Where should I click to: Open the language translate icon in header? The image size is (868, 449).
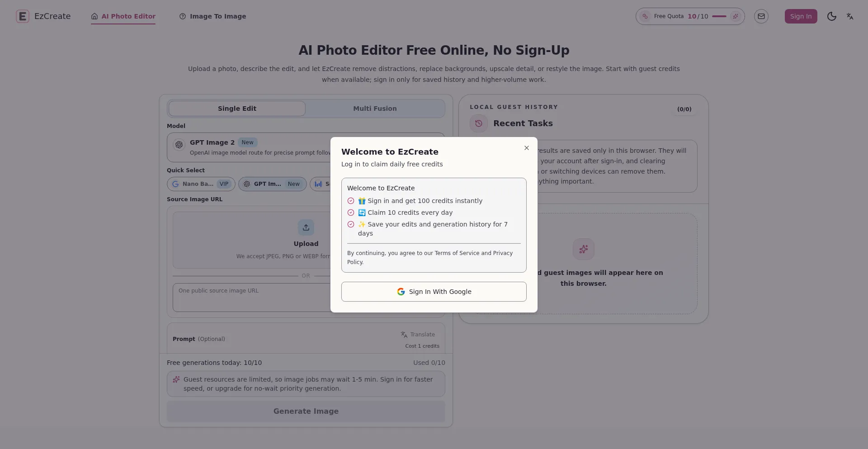(850, 16)
